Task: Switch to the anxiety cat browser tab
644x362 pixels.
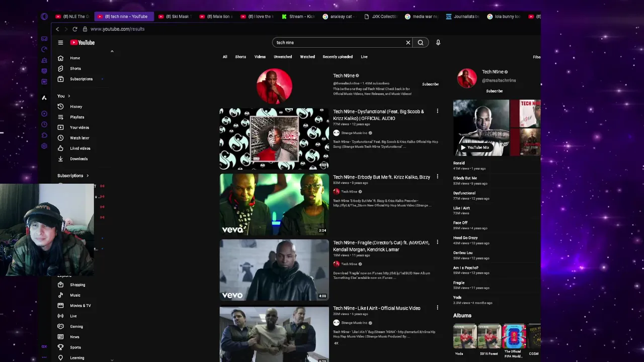Action: click(339, 17)
